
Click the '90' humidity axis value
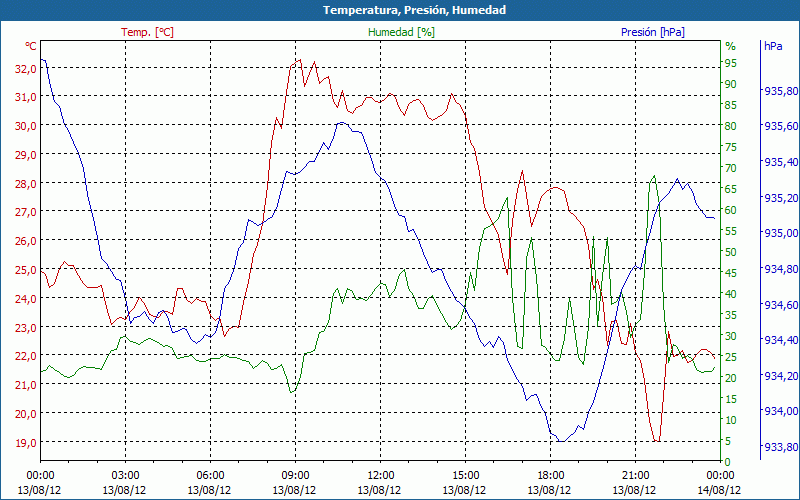point(731,84)
